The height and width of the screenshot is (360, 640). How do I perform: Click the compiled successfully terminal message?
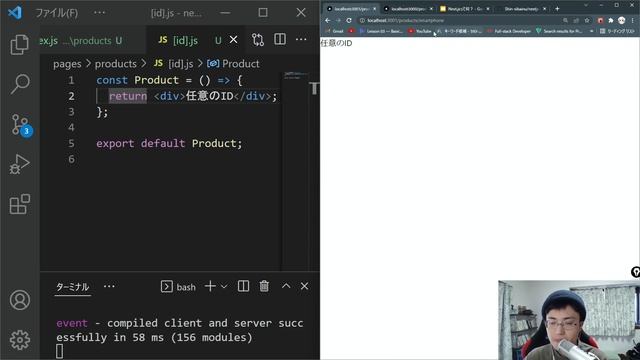[180, 330]
